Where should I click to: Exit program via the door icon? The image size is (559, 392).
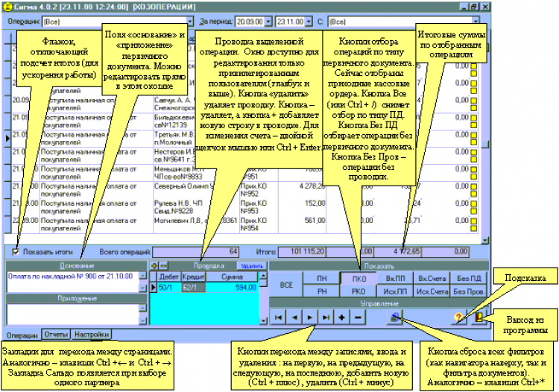[479, 317]
